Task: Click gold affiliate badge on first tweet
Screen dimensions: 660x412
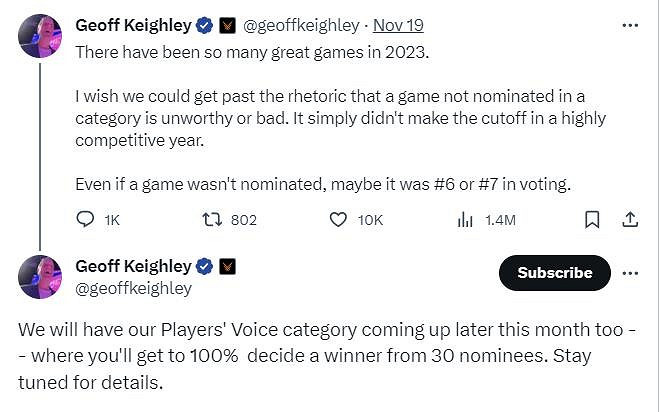Action: pos(228,27)
